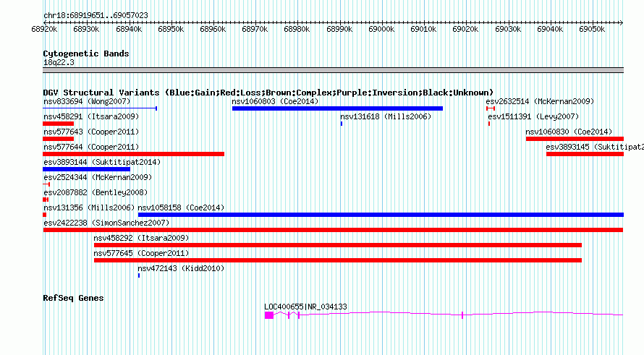The height and width of the screenshot is (355, 644).
Task: Open the esv2087882 (Bentley2008) label
Action: pos(96,192)
